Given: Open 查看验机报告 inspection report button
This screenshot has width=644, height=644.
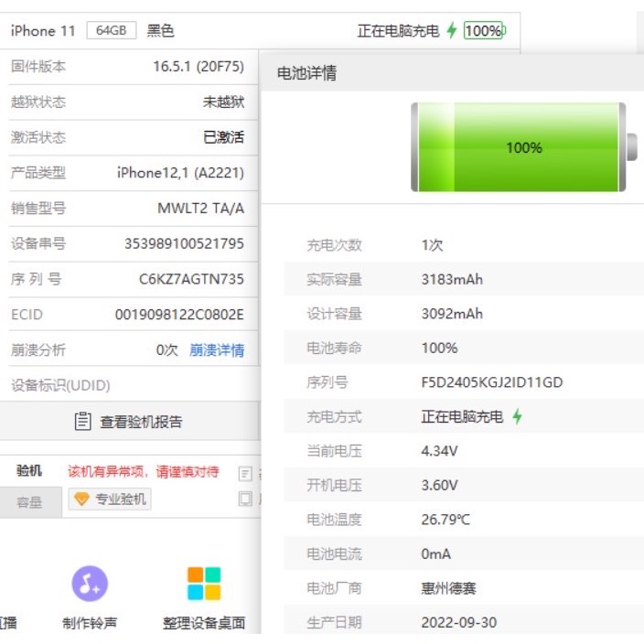Looking at the screenshot, I should click(129, 422).
